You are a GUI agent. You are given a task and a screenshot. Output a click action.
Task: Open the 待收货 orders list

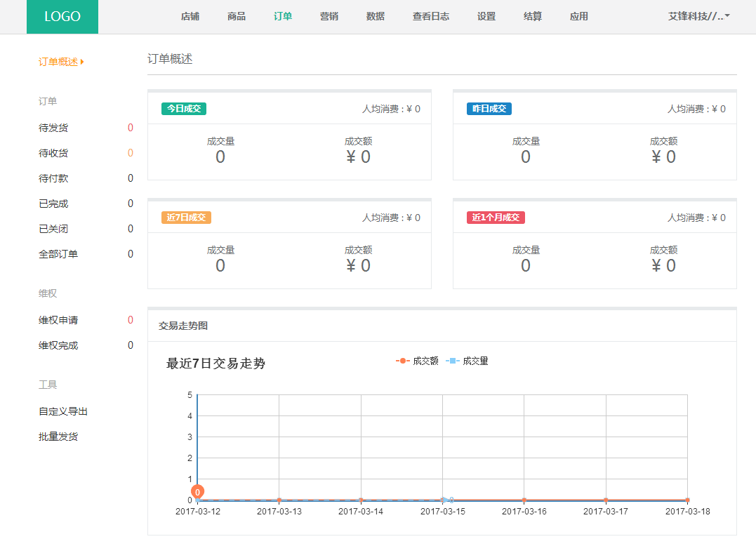[53, 153]
